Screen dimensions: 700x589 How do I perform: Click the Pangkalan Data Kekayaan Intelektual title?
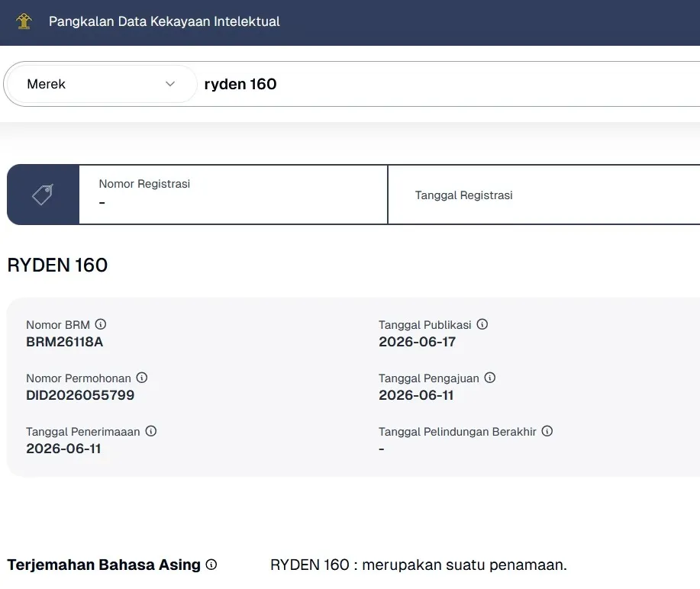[x=164, y=21]
